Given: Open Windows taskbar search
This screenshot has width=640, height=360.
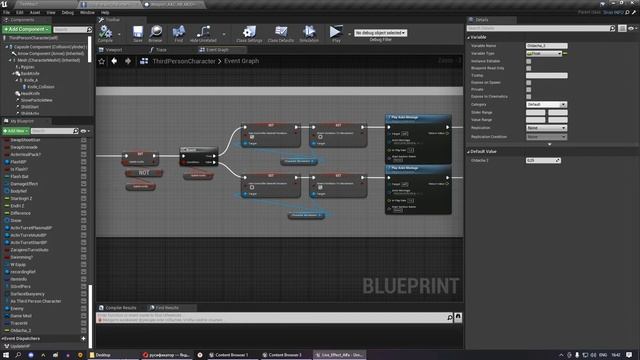Looking at the screenshot, I should 18,355.
